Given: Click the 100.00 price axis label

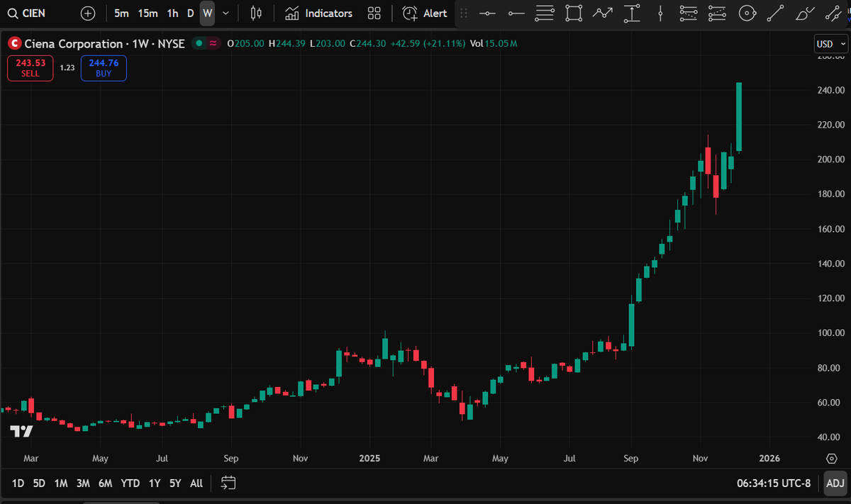Looking at the screenshot, I should [x=830, y=333].
